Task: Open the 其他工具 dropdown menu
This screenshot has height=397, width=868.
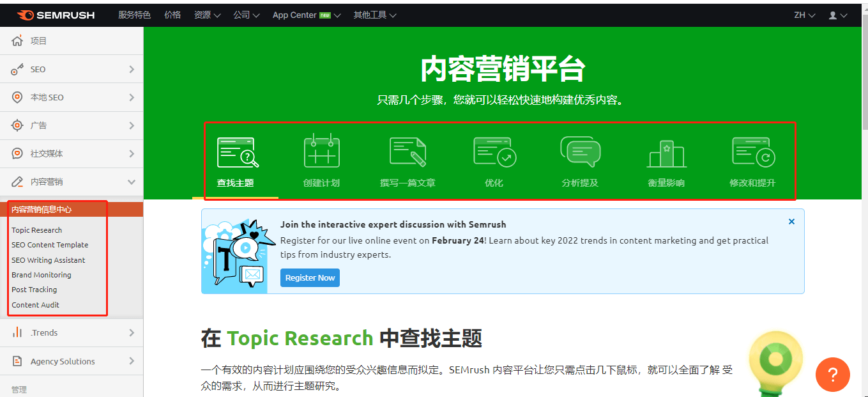Action: pyautogui.click(x=375, y=15)
